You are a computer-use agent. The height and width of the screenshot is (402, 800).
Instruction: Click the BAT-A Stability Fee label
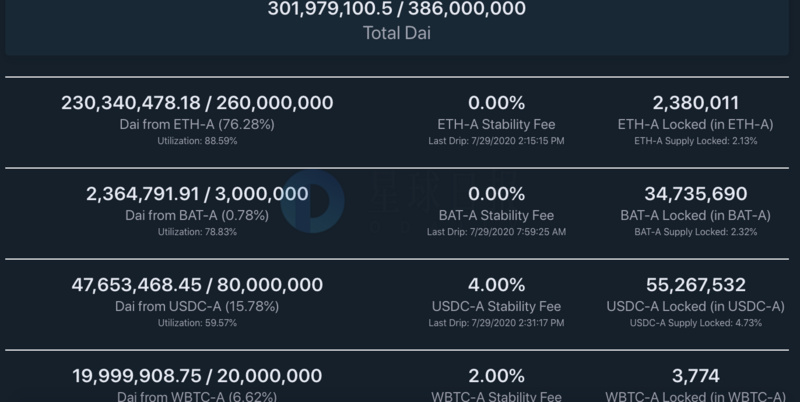pos(496,215)
